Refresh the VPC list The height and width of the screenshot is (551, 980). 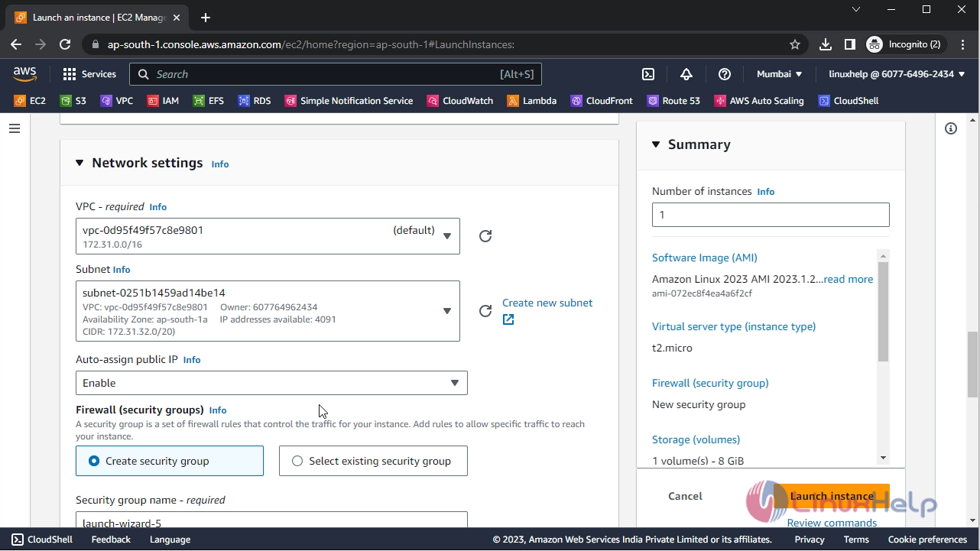point(485,236)
